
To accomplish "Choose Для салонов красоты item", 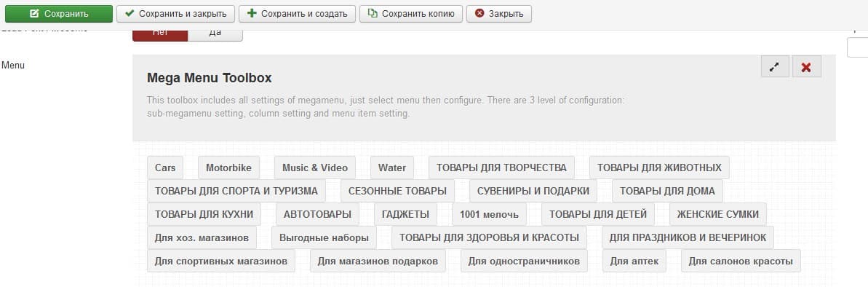I will pos(741,261).
